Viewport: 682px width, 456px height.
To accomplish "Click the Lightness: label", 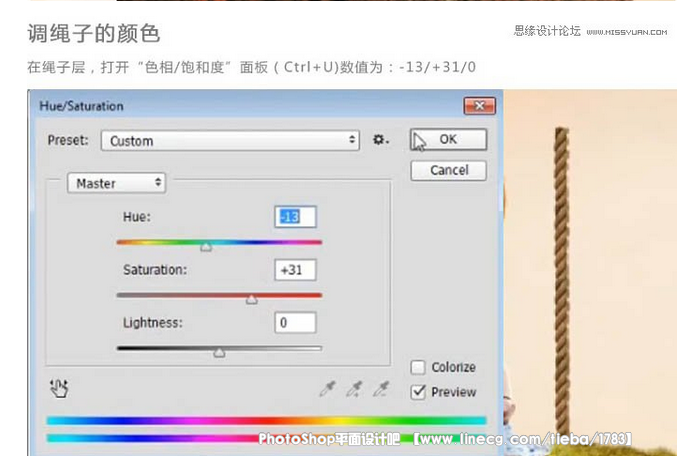I will 153,323.
